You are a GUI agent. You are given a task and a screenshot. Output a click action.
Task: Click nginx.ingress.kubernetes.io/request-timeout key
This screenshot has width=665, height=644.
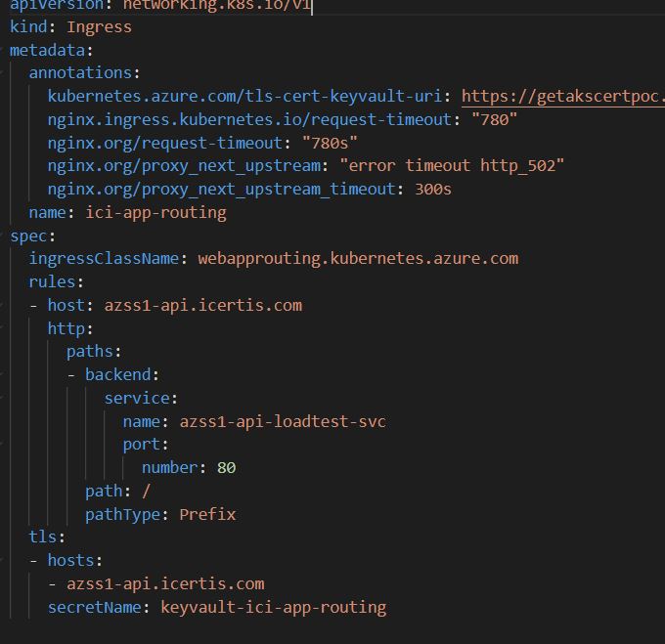click(249, 119)
